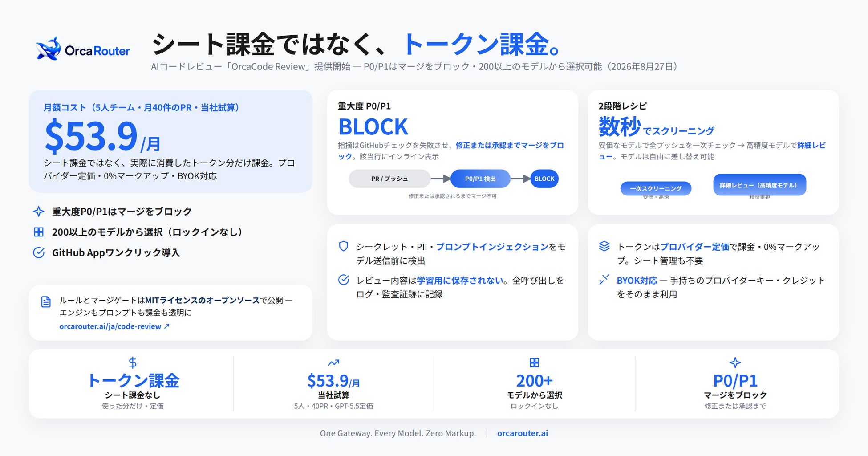The image size is (868, 456).
Task: Click the large $53.9/月 in the monthly cost card
Action: (102, 135)
